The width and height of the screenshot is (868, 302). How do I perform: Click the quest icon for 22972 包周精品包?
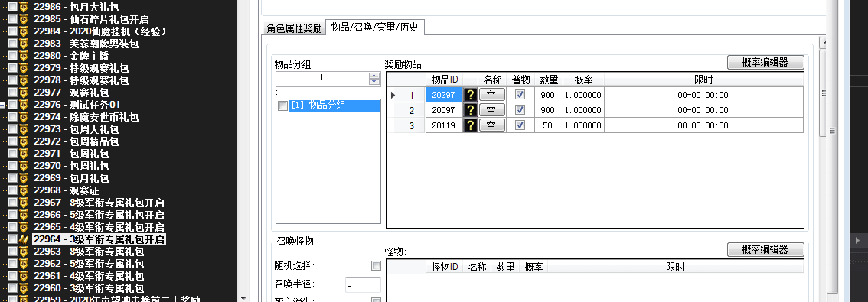pyautogui.click(x=23, y=141)
